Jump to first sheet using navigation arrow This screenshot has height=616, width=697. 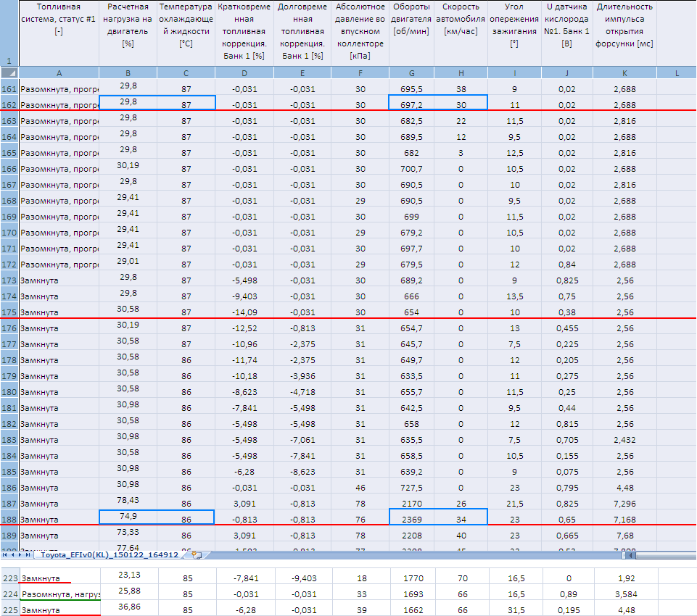(5, 555)
